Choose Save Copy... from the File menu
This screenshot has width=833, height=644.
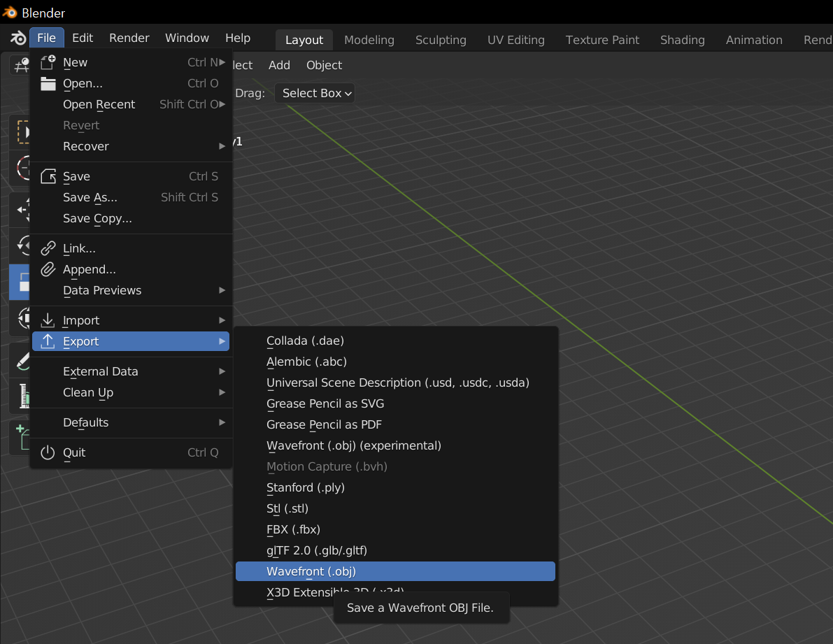coord(131,218)
